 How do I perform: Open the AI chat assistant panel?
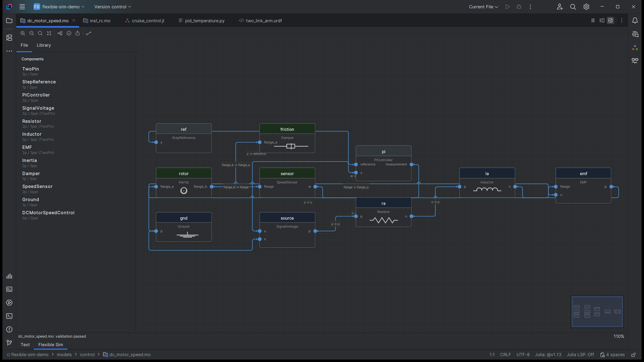635,34
